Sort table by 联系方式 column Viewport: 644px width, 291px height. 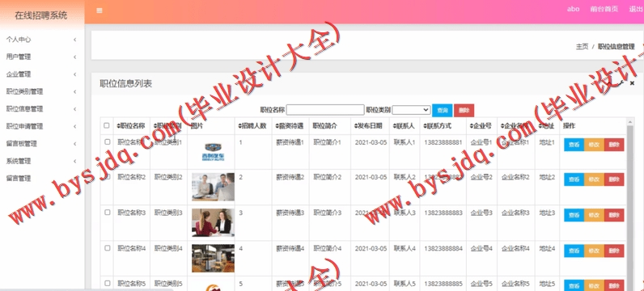(437, 126)
